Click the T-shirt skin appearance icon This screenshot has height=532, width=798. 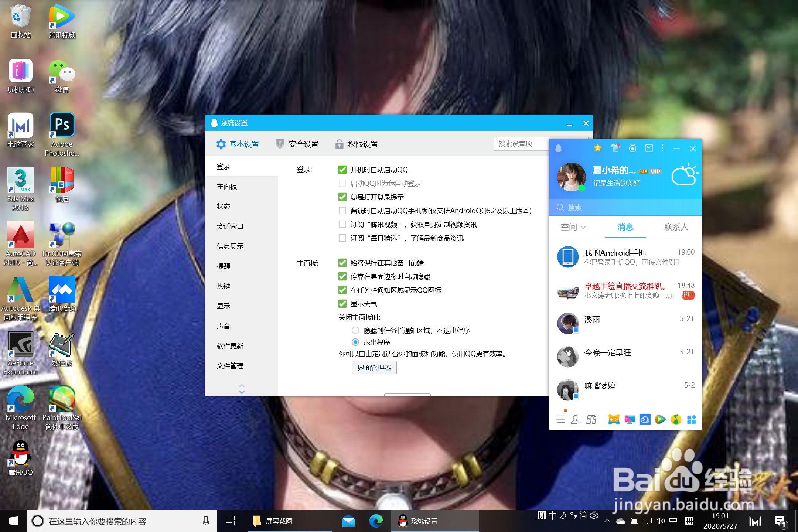click(x=615, y=148)
